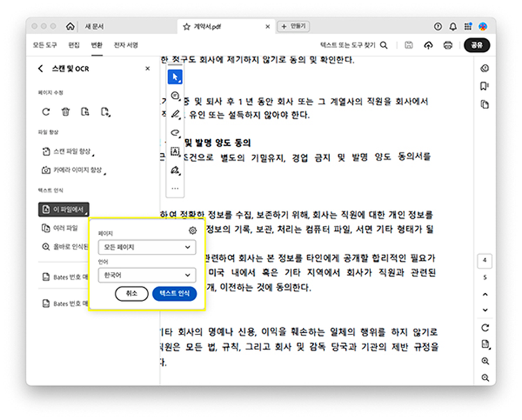The image size is (522, 420).
Task: Close the 계약서.pdf tab
Action: [268, 26]
